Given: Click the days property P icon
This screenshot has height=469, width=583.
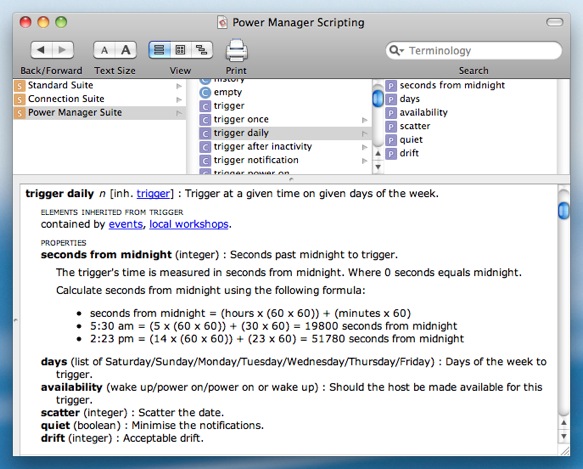Looking at the screenshot, I should [x=391, y=100].
